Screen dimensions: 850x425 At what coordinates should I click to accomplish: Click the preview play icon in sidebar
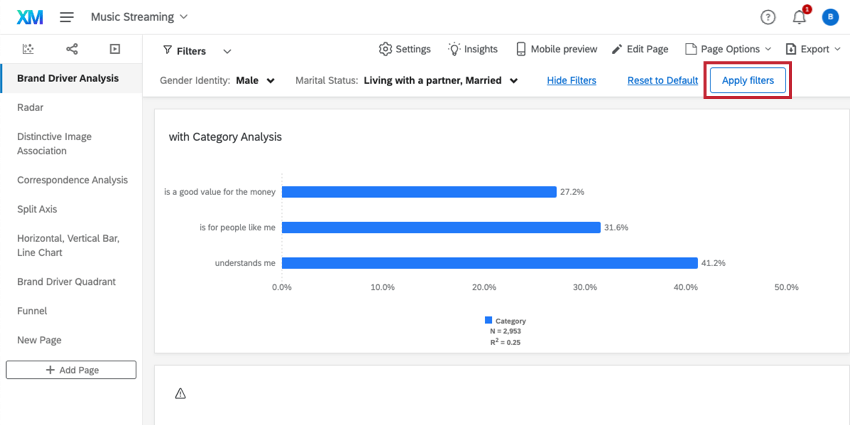[x=115, y=49]
